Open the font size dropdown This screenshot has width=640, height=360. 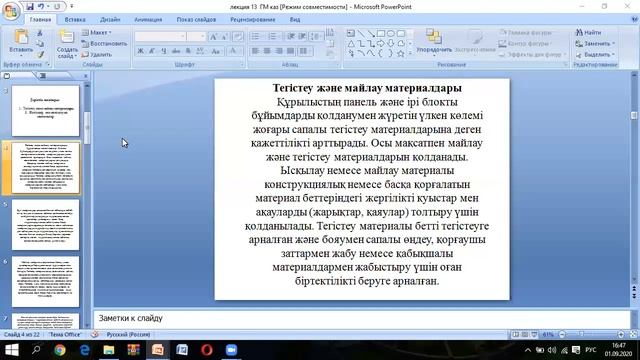pos(203,37)
